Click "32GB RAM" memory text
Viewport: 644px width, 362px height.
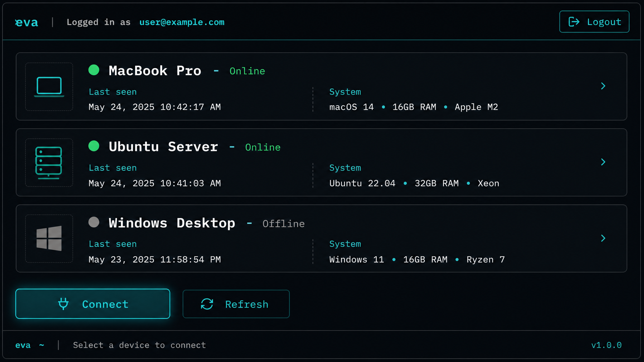(436, 183)
